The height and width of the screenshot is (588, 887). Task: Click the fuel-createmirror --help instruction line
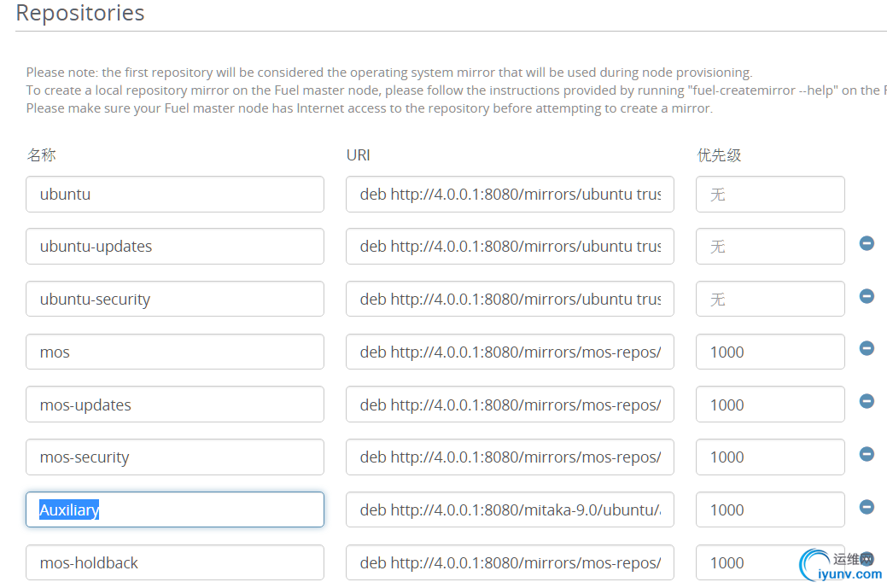(x=456, y=90)
